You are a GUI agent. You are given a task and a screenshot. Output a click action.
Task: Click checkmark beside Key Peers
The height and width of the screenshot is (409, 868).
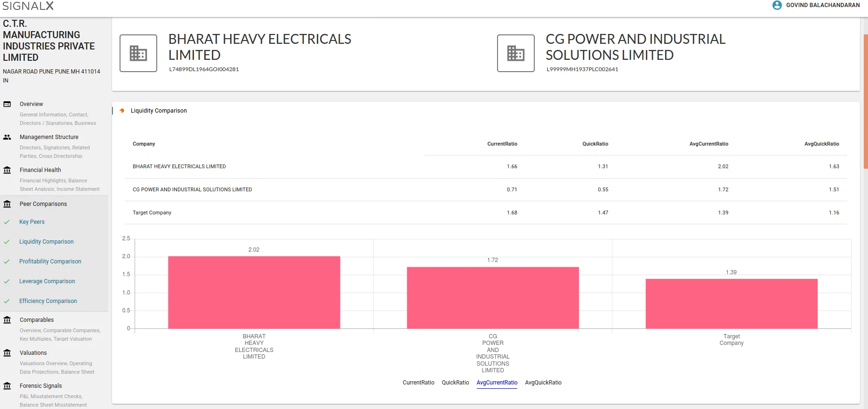pos(7,222)
